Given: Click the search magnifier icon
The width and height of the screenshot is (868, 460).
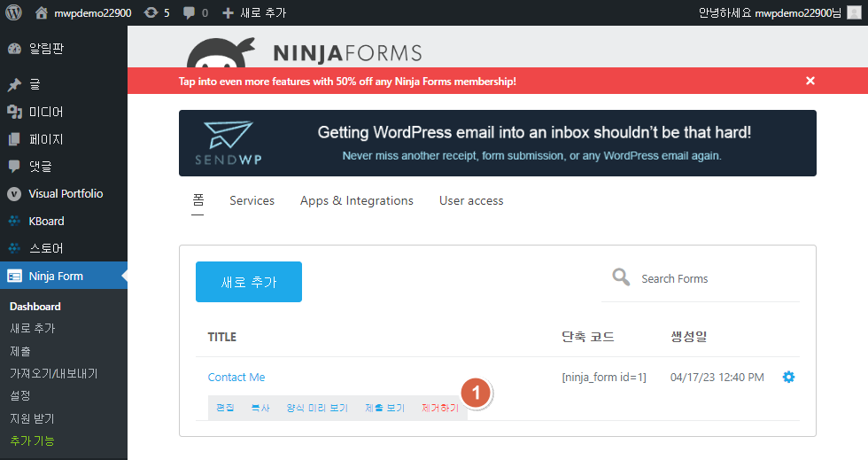Looking at the screenshot, I should pyautogui.click(x=621, y=277).
